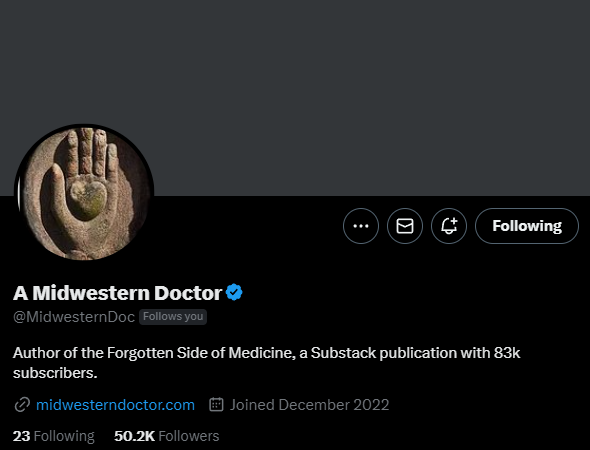This screenshot has width=590, height=450.
Task: View the 50.2K Followers list
Action: tap(167, 436)
